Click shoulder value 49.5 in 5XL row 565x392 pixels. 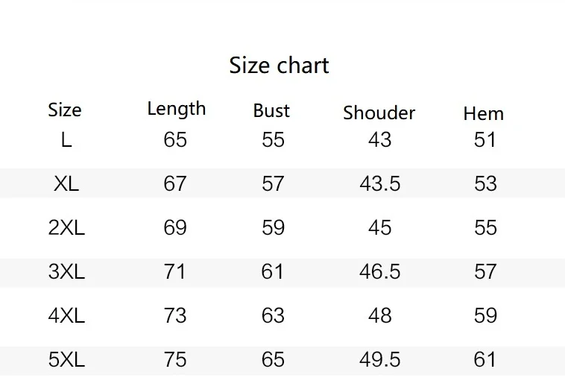coord(379,359)
